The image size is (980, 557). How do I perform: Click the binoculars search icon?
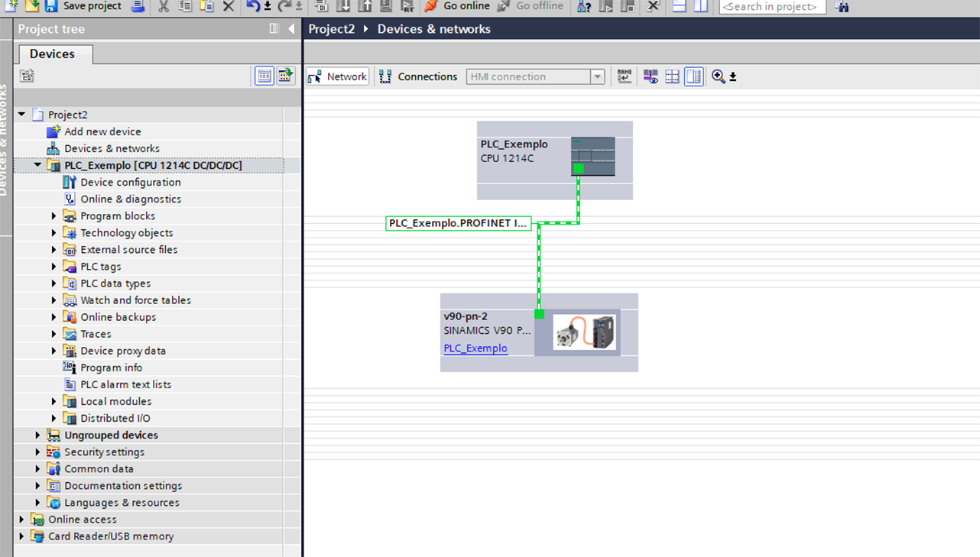(x=842, y=7)
